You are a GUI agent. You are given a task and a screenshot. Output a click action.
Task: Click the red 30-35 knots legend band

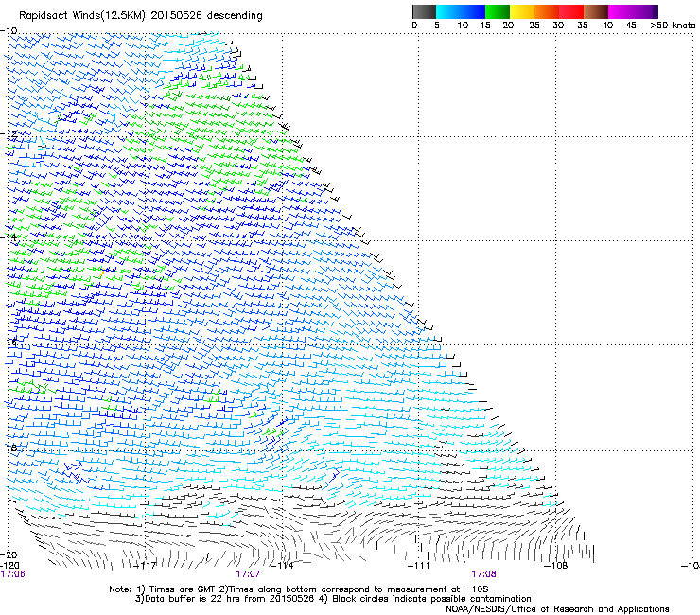point(571,11)
